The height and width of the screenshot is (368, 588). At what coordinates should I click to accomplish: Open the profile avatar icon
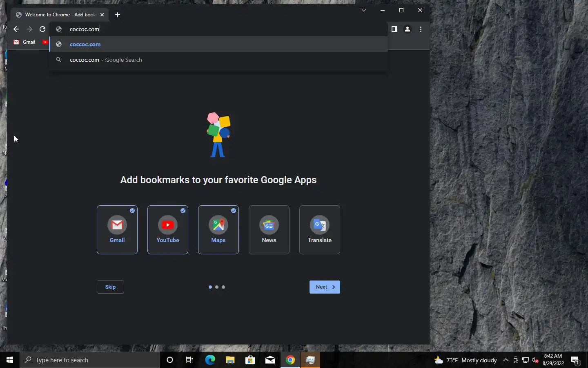[x=408, y=29]
